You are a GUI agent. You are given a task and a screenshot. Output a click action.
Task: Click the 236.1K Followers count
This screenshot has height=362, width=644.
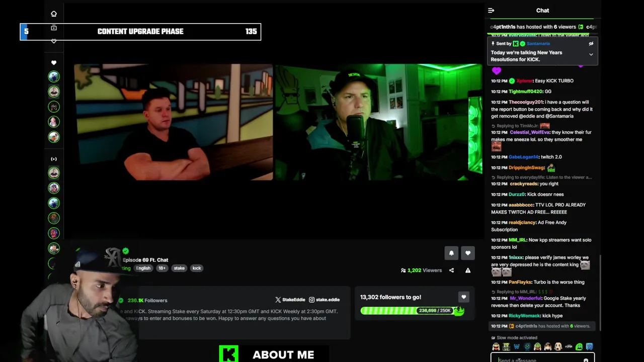[x=147, y=301]
